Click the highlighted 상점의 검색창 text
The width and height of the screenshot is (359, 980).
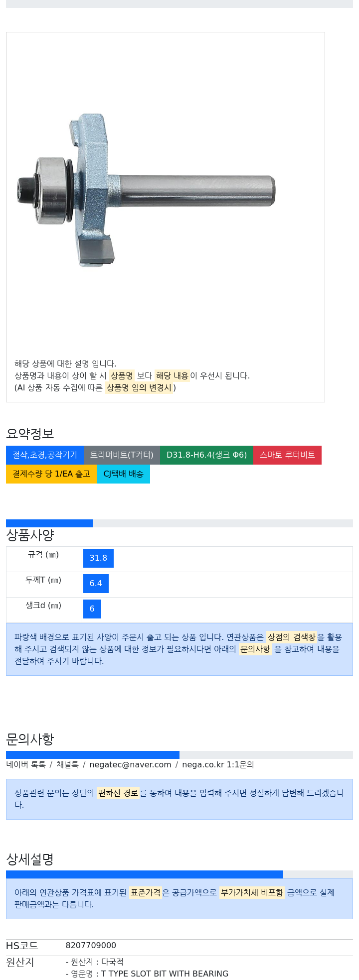click(292, 637)
